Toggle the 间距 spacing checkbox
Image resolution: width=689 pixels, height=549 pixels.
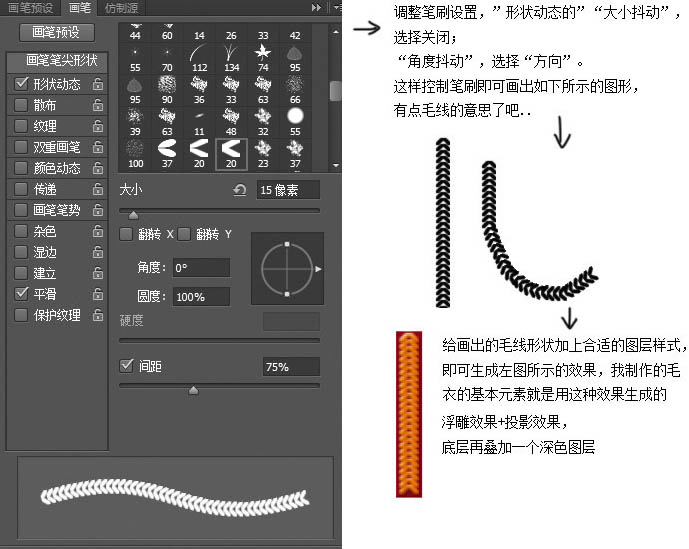pyautogui.click(x=126, y=367)
